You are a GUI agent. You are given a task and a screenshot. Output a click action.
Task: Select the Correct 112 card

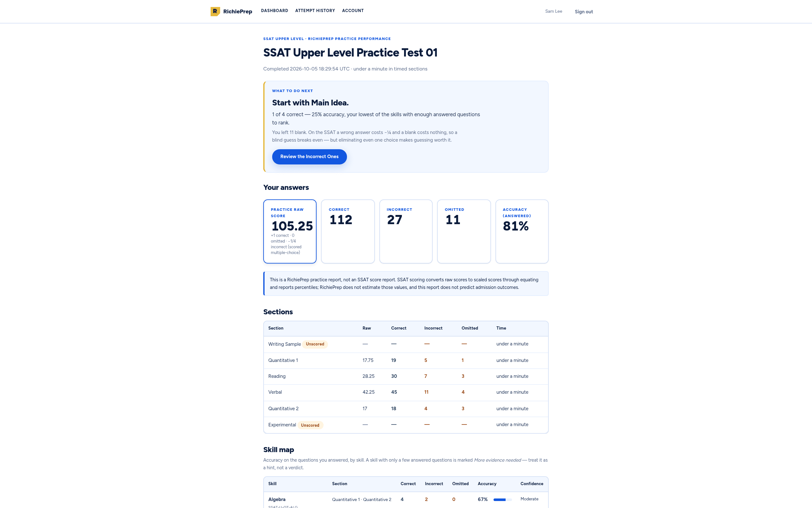point(348,231)
